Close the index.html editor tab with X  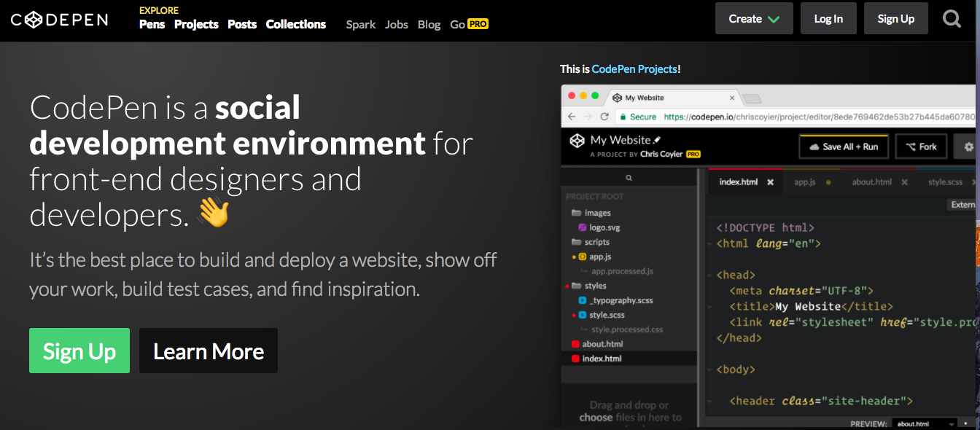tap(770, 182)
